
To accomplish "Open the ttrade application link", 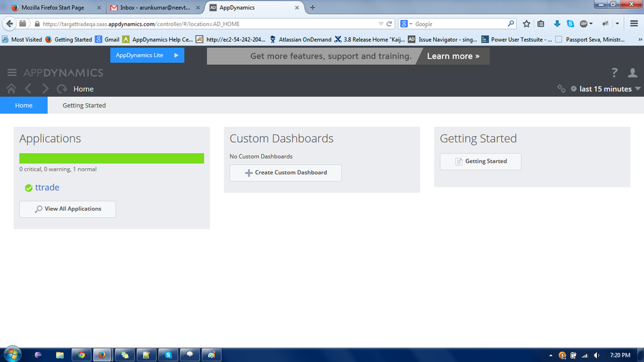I will tap(47, 187).
